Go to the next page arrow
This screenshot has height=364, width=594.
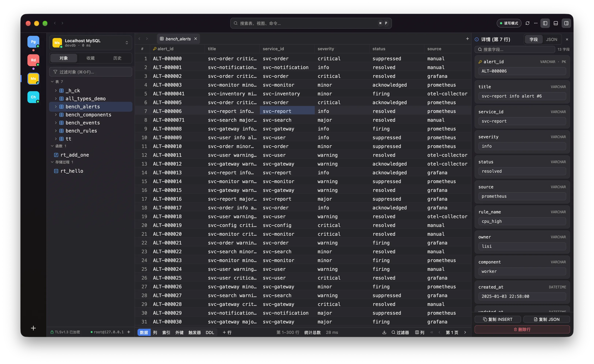pos(465,332)
